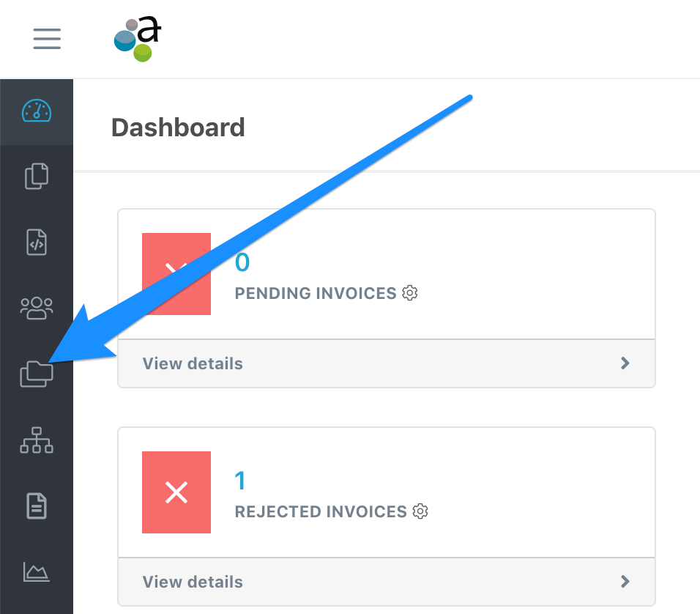Select the Dashboard gauge sidebar icon
Viewport: 700px width, 614px height.
[37, 111]
